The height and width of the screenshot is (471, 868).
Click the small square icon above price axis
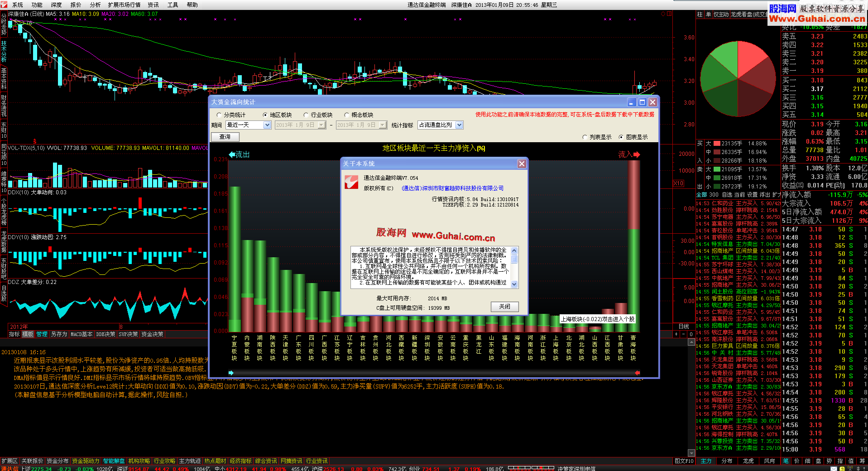(670, 14)
